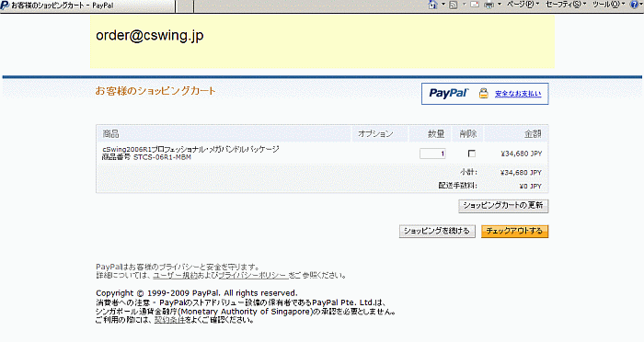Open the ユーザー規約 link
This screenshot has width=644, height=342.
(175, 275)
